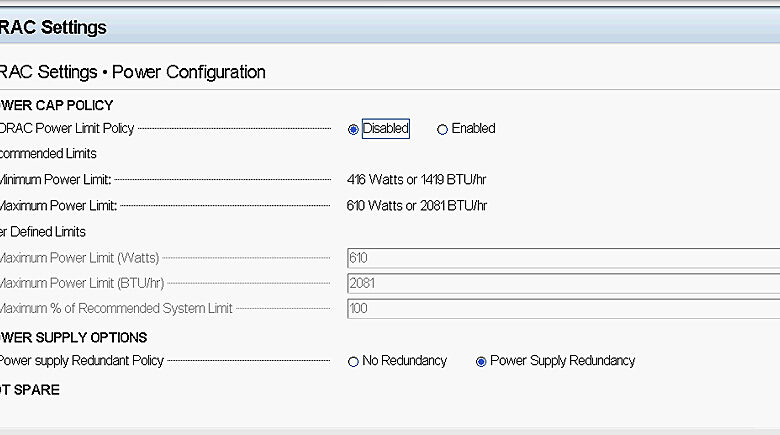Click the Minimum Power Limit label text

(x=56, y=180)
